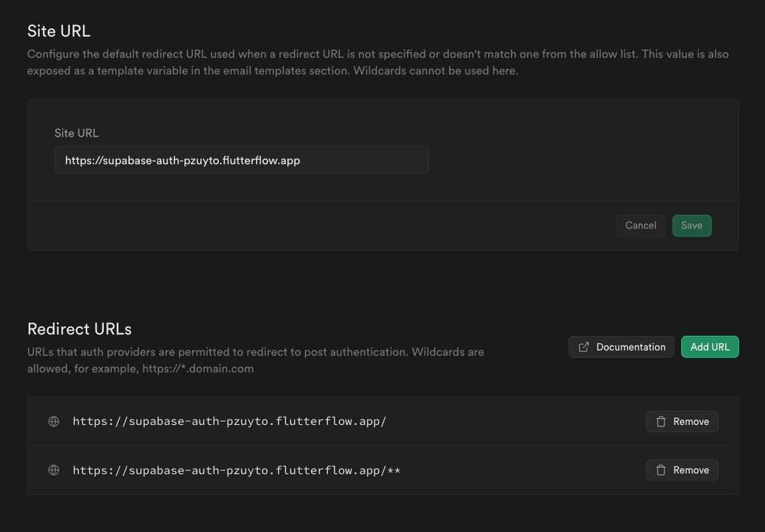This screenshot has width=765, height=532.
Task: Click the small Site URL field label
Action: (76, 133)
